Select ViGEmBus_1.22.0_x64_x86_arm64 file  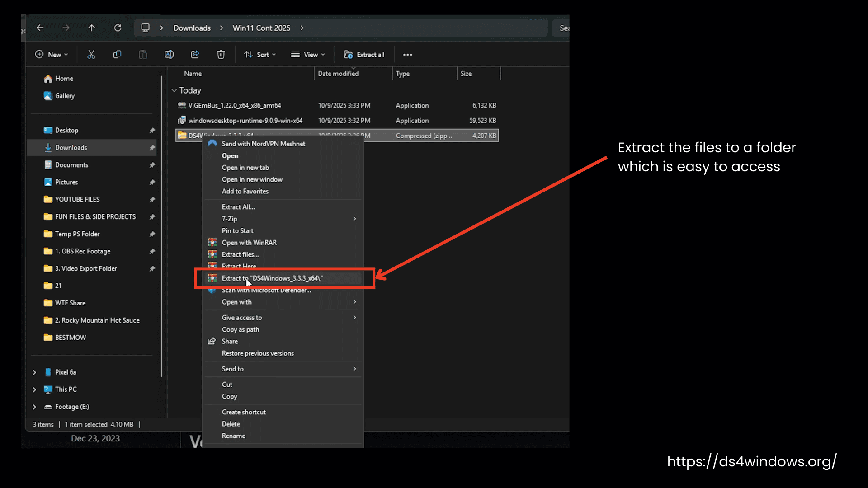click(337, 105)
